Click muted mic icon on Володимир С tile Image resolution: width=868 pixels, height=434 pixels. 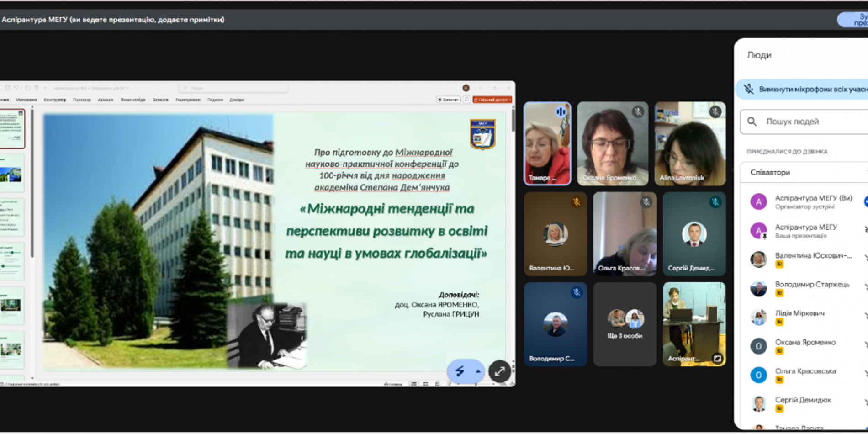(x=576, y=292)
